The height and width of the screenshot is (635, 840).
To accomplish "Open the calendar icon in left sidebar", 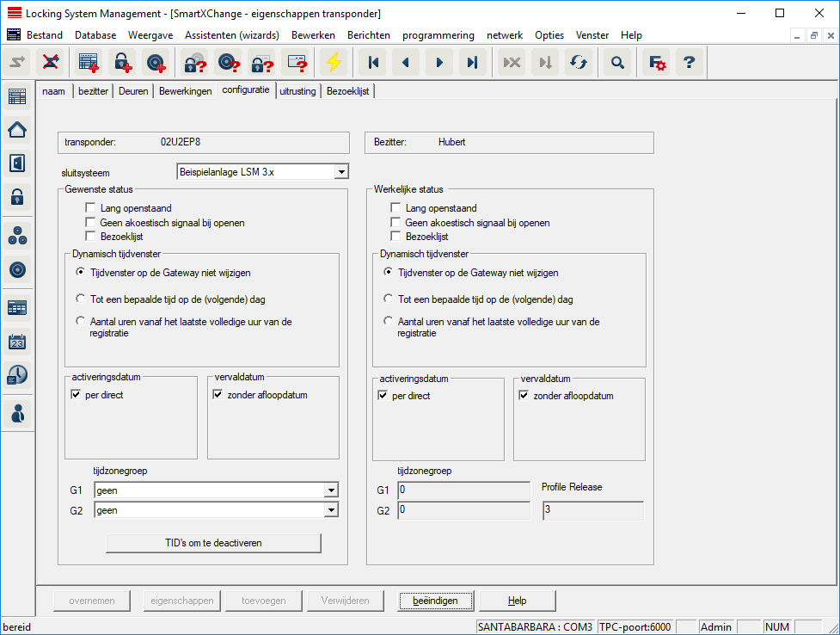I will click(17, 342).
